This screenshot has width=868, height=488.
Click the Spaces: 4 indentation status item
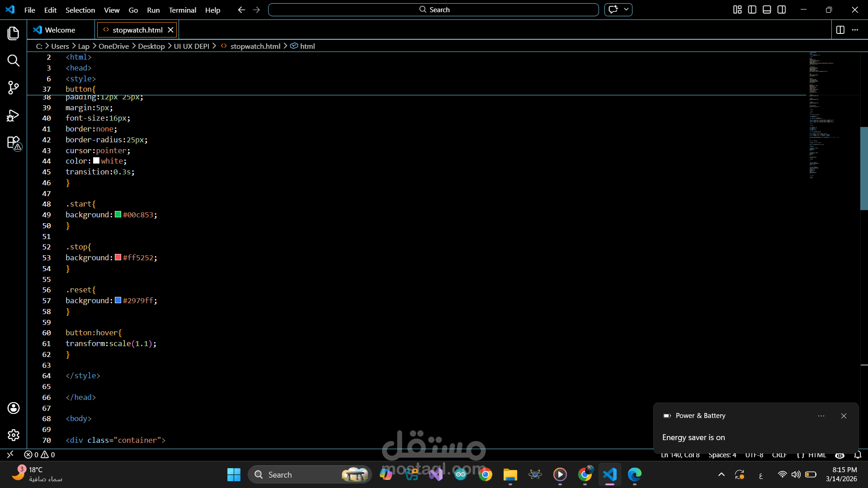coord(722,455)
